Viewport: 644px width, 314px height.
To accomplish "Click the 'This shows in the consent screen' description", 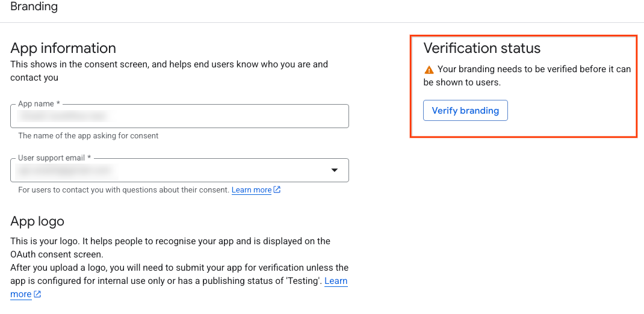I will point(169,71).
